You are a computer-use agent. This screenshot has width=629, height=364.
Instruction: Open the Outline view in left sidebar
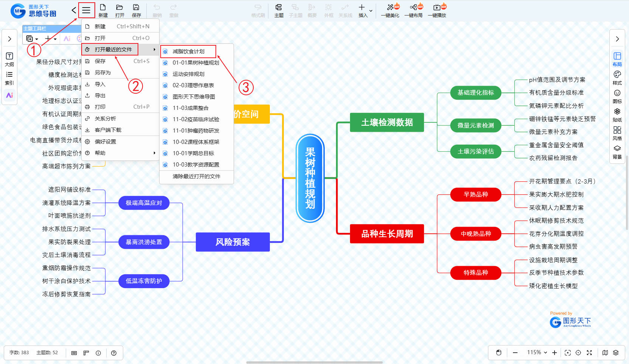coord(9,59)
